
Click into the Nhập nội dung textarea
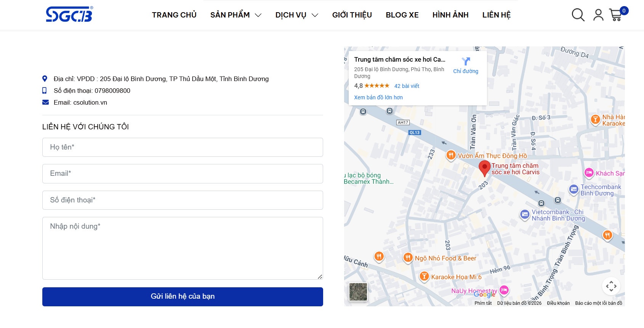[183, 248]
